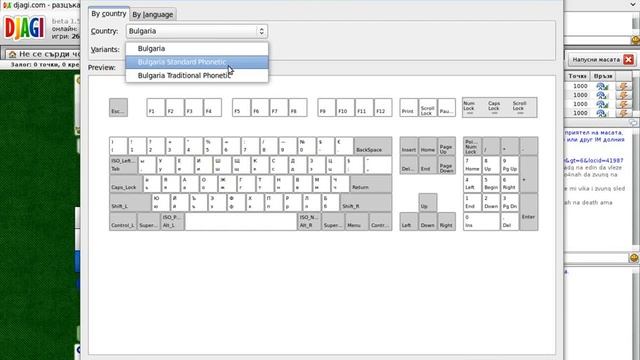The height and width of the screenshot is (360, 640).
Task: Click the Caps_Lock key in the preview
Action: point(126,184)
